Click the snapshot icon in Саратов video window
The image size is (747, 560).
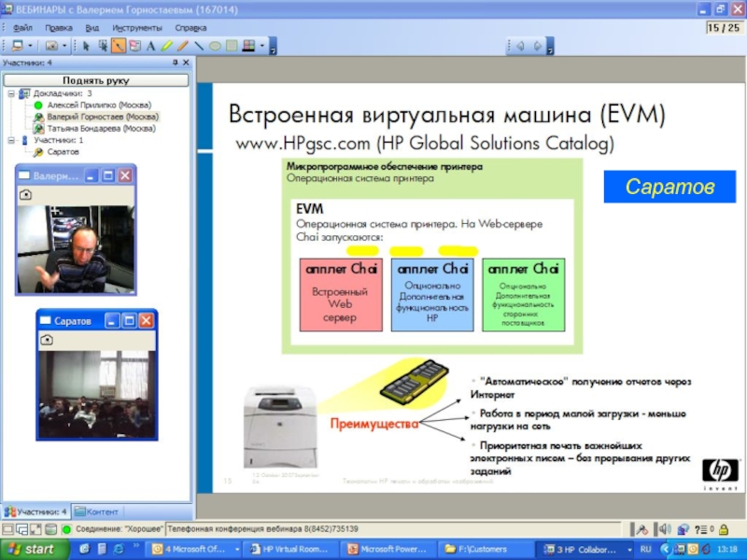[x=47, y=342]
